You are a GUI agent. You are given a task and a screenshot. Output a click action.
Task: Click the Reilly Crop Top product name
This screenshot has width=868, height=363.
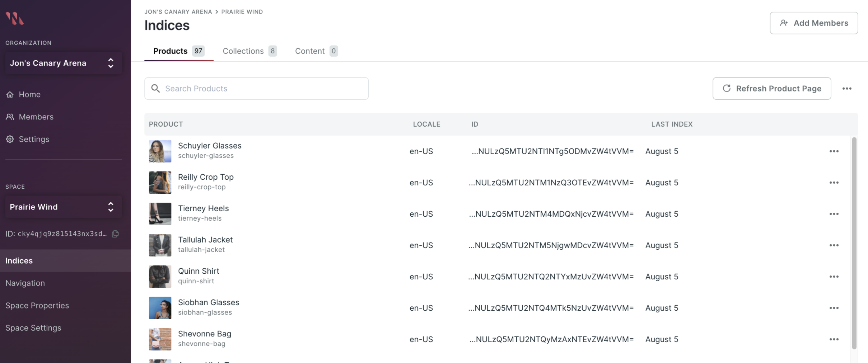(x=206, y=177)
